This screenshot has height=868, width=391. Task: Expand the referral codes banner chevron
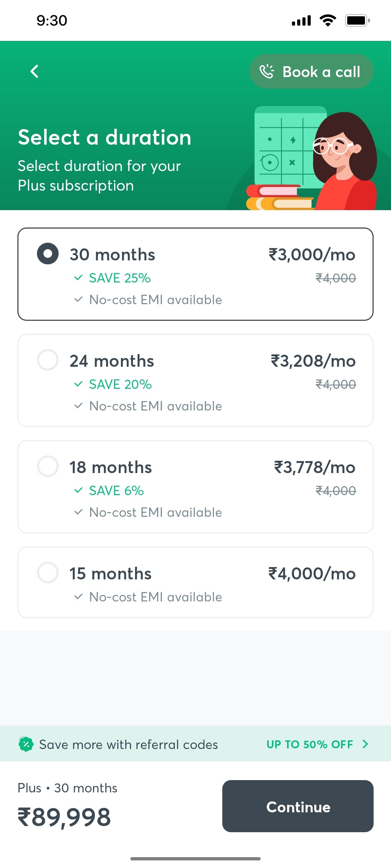[365, 744]
